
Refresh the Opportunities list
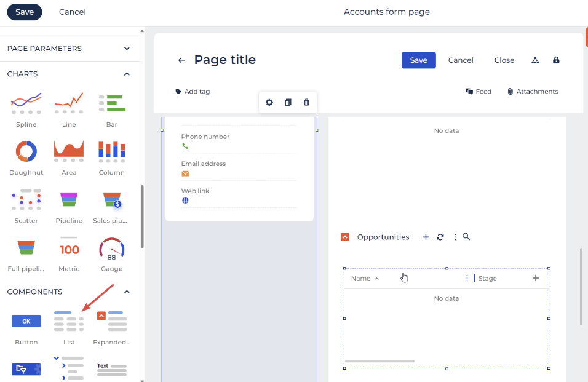[x=440, y=237]
